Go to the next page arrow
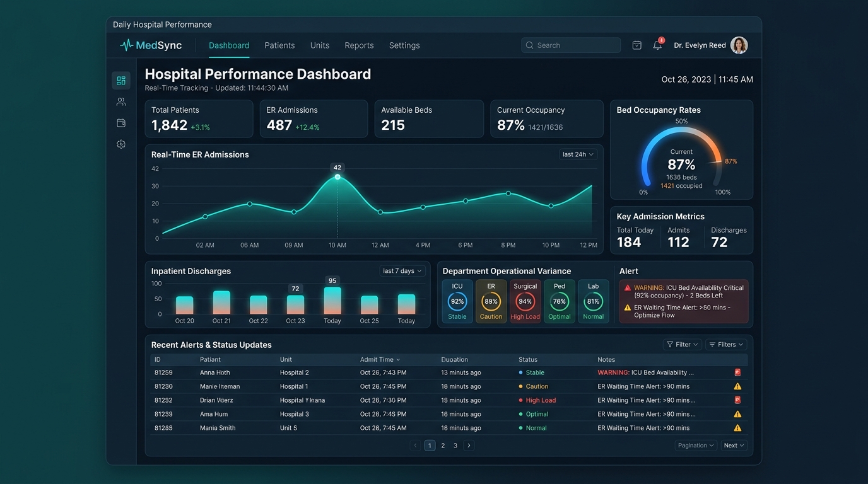Image resolution: width=868 pixels, height=484 pixels. pyautogui.click(x=469, y=446)
